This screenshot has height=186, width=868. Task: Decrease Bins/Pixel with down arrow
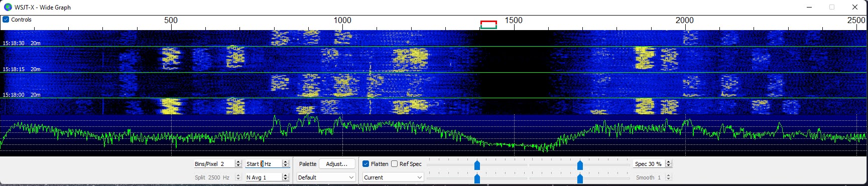[238, 166]
